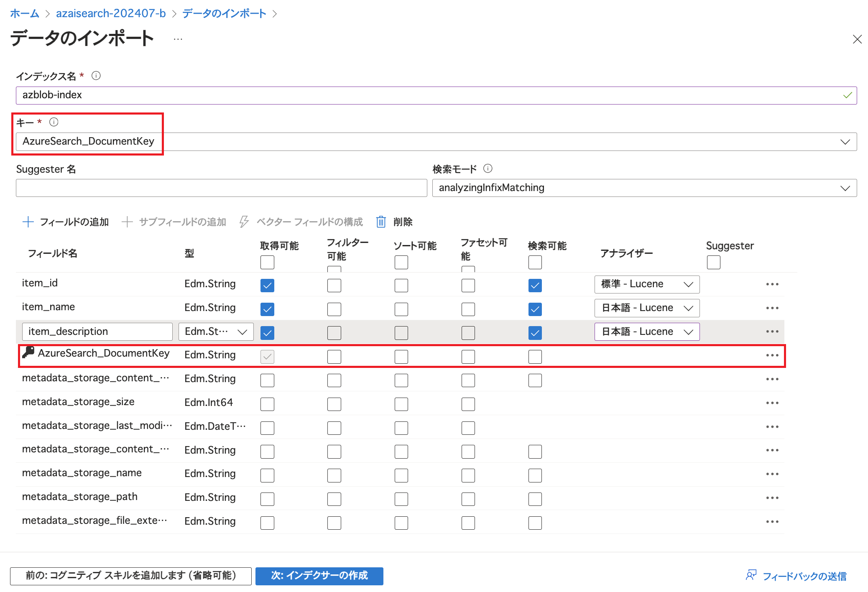The width and height of the screenshot is (868, 592).
Task: Open the 検索モード analyzingInfixMatching dropdown
Action: [644, 188]
